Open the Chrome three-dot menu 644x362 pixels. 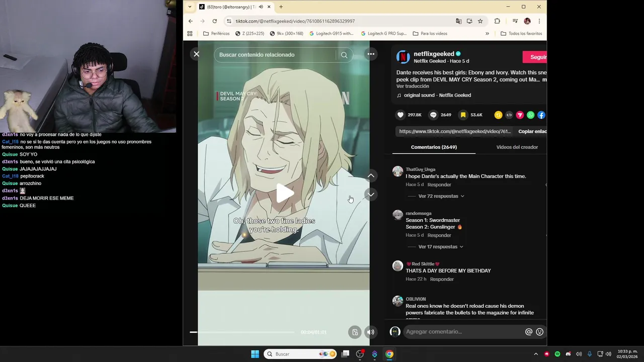(x=539, y=21)
